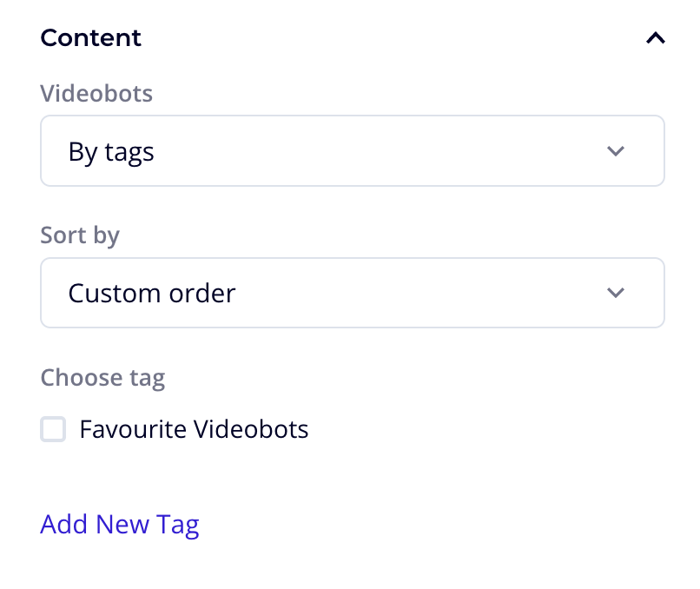This screenshot has width=700, height=589.
Task: Click the "Favourite Videobots" label text
Action: (x=194, y=429)
